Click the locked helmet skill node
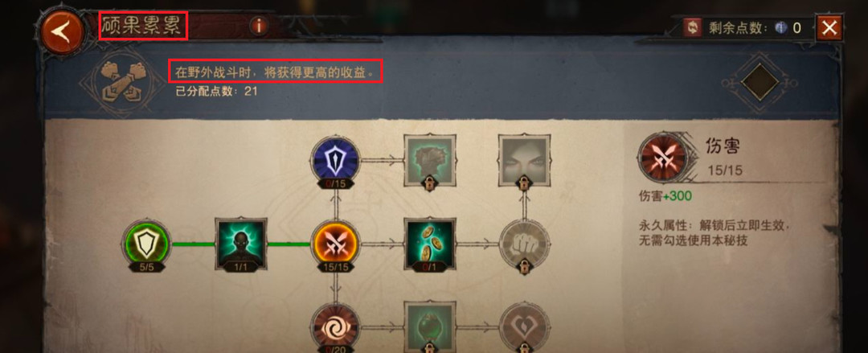868x353 pixels. tap(429, 161)
